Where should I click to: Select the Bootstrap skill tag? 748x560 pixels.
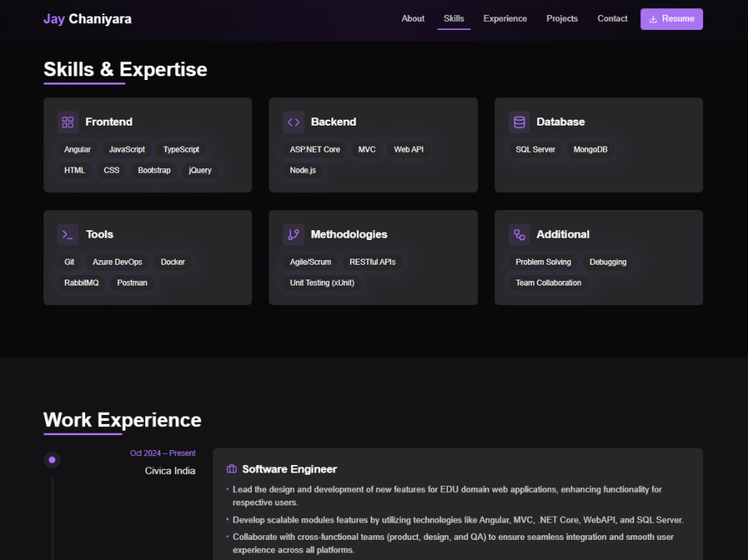pos(154,170)
